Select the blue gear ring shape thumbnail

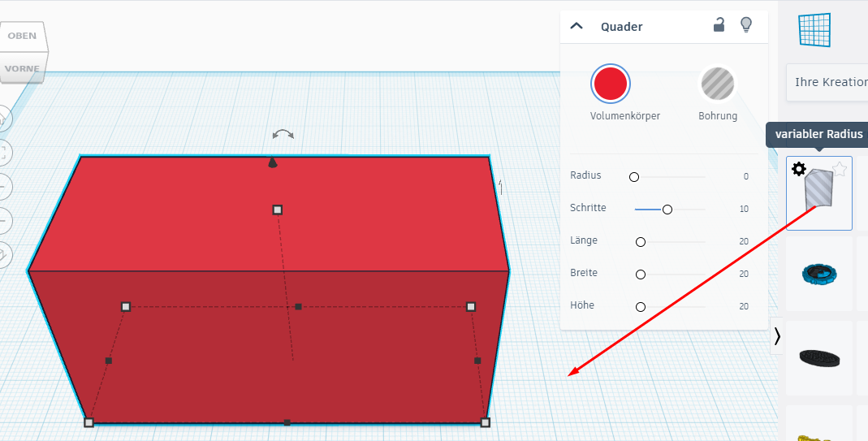pos(818,274)
